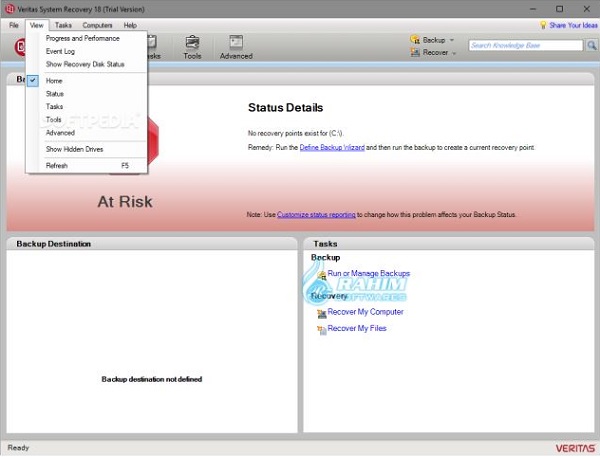
Task: Click the Run or Manage Backups icon
Action: tap(321, 274)
